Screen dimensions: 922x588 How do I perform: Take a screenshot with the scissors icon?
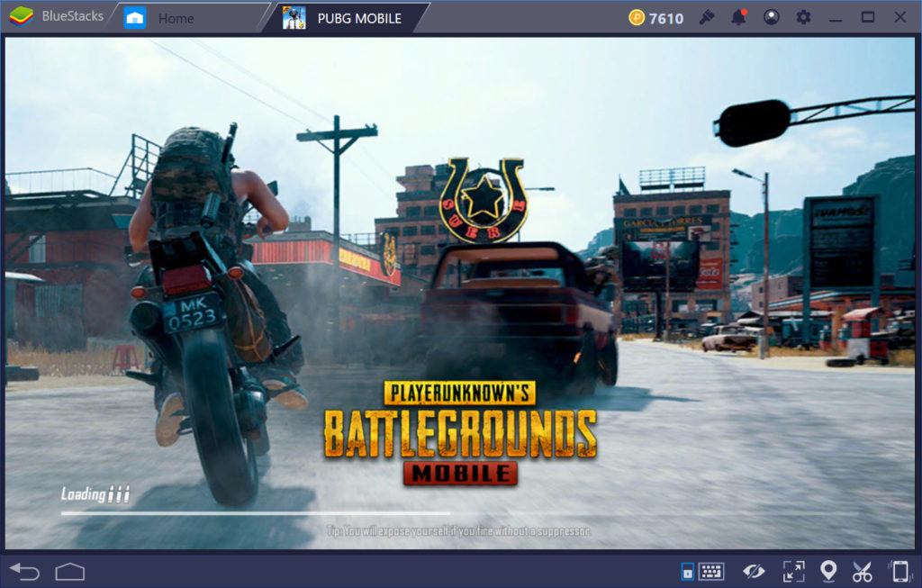(x=863, y=571)
